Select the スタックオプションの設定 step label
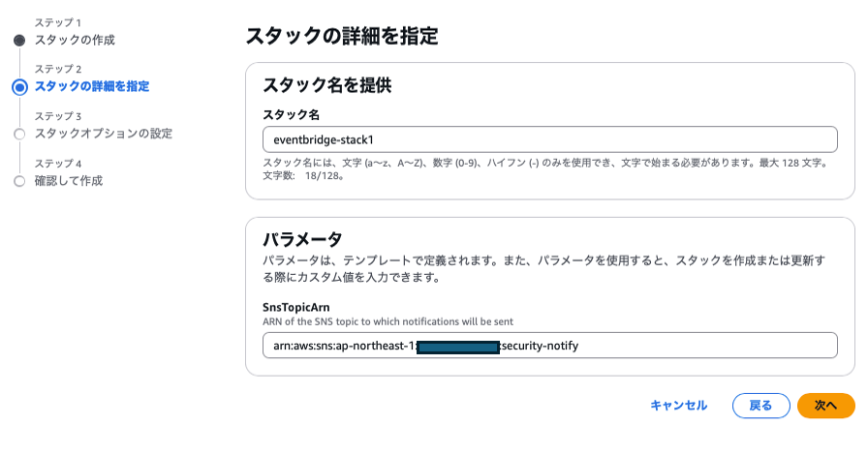The height and width of the screenshot is (455, 868). pyautogui.click(x=104, y=134)
